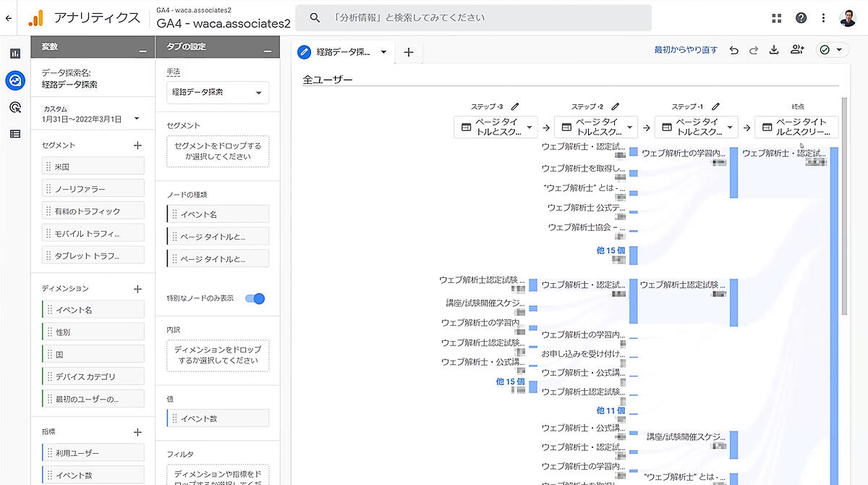Open the 終点 node type dropdown

pyautogui.click(x=796, y=127)
